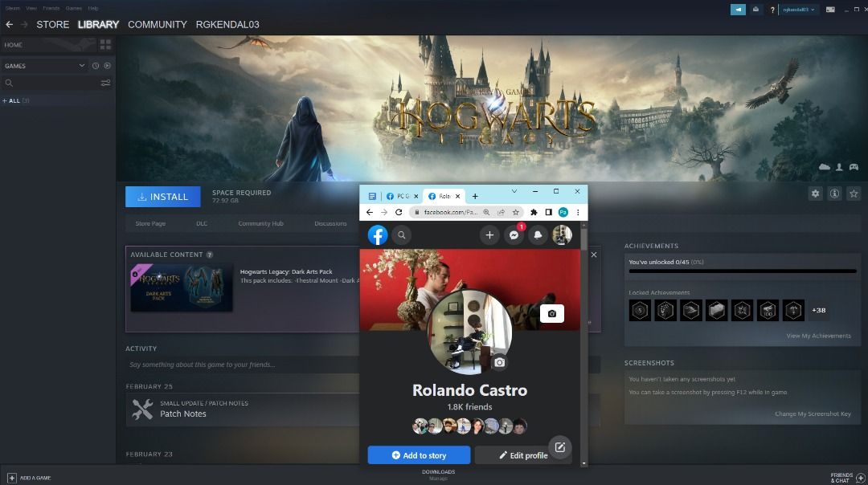The image size is (868, 485).
Task: Click Steam announcements megaphone icon
Action: (x=738, y=10)
